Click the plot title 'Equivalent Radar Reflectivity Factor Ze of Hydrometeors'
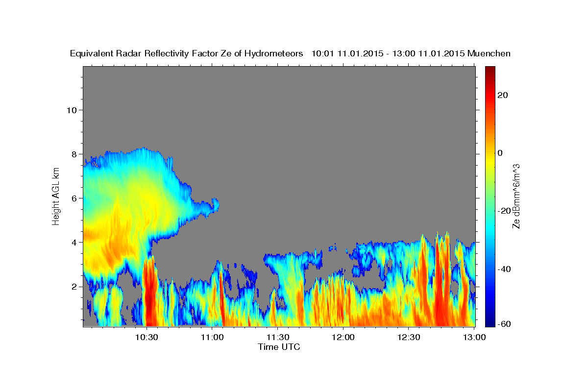Image resolution: width=588 pixels, height=392 pixels. [x=187, y=53]
